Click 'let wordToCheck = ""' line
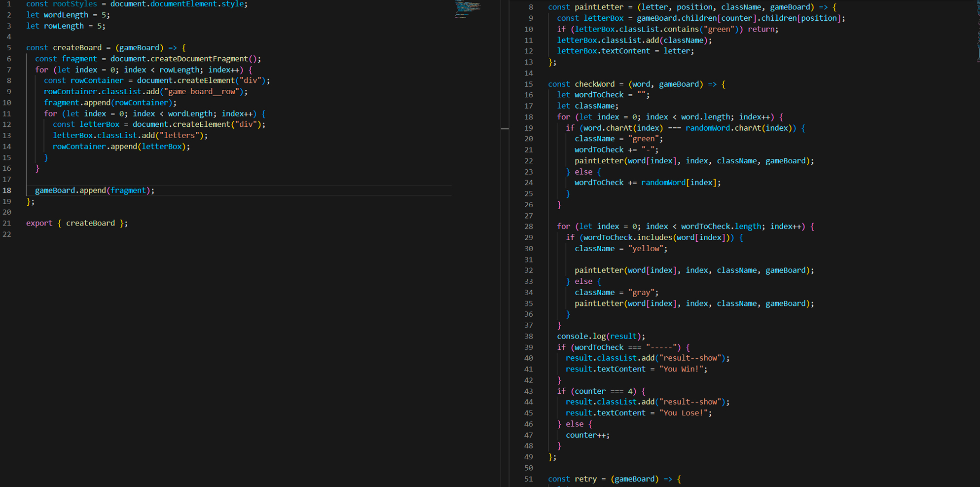Viewport: 980px width, 487px height. (603, 95)
